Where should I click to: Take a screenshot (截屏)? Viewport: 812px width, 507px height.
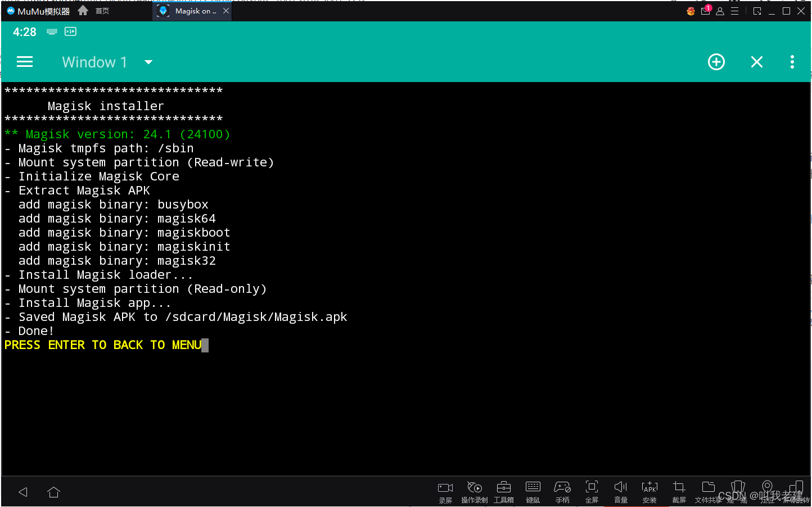click(679, 492)
